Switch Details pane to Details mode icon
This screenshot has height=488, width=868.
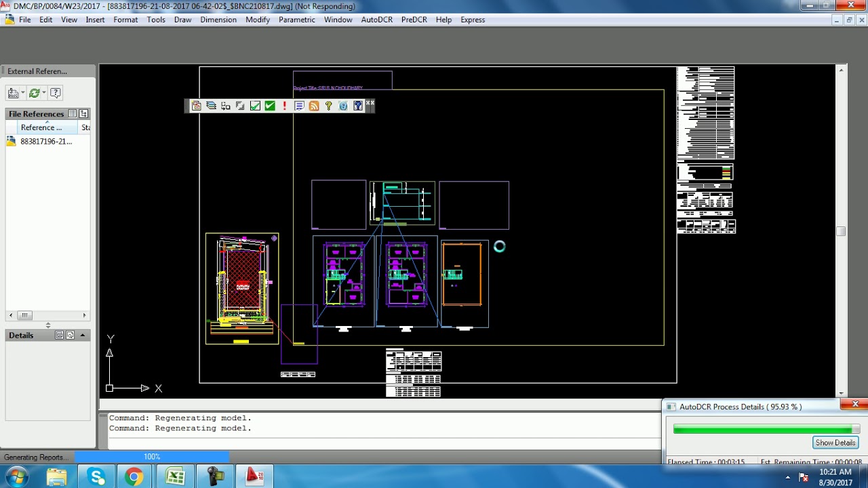tap(60, 335)
